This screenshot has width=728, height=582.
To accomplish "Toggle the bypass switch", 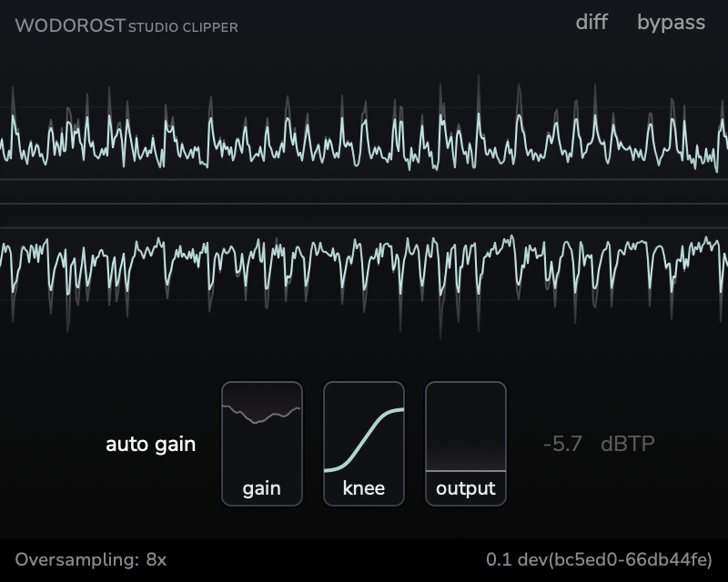I will tap(671, 24).
